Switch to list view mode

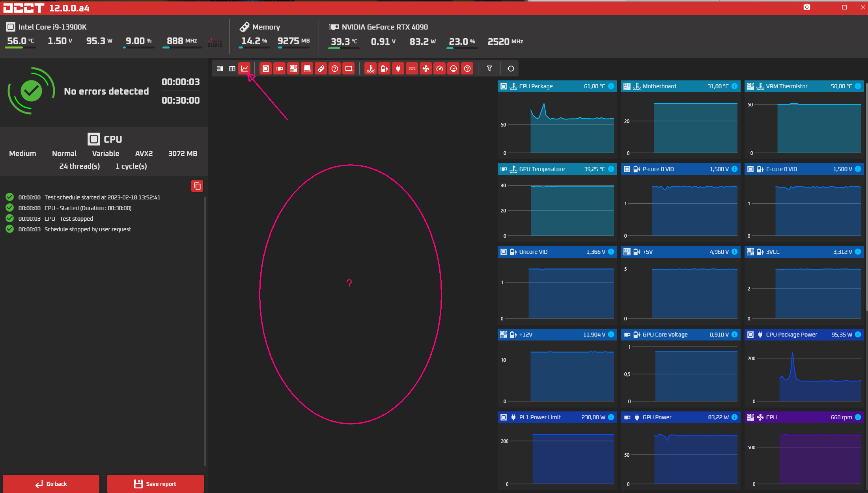point(220,69)
